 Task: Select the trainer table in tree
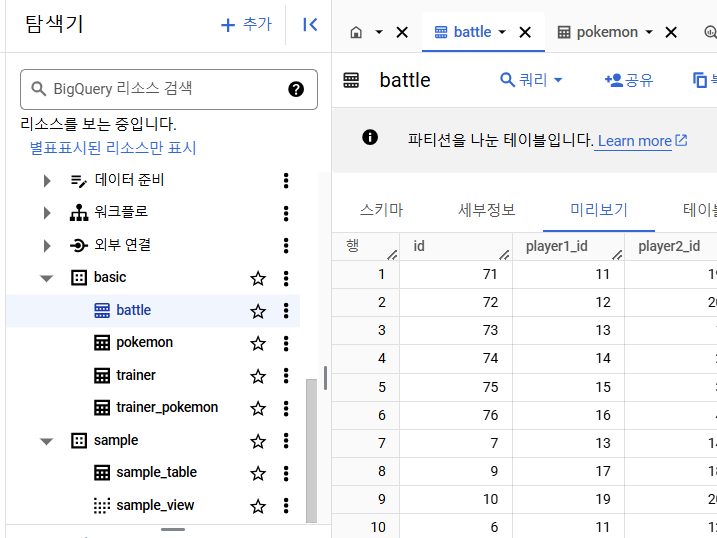[136, 376]
